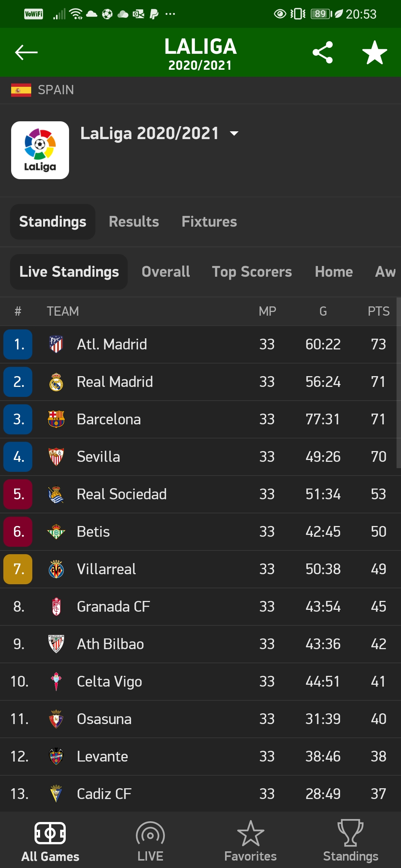
Task: Toggle favorite star for LaLiga
Action: click(374, 52)
